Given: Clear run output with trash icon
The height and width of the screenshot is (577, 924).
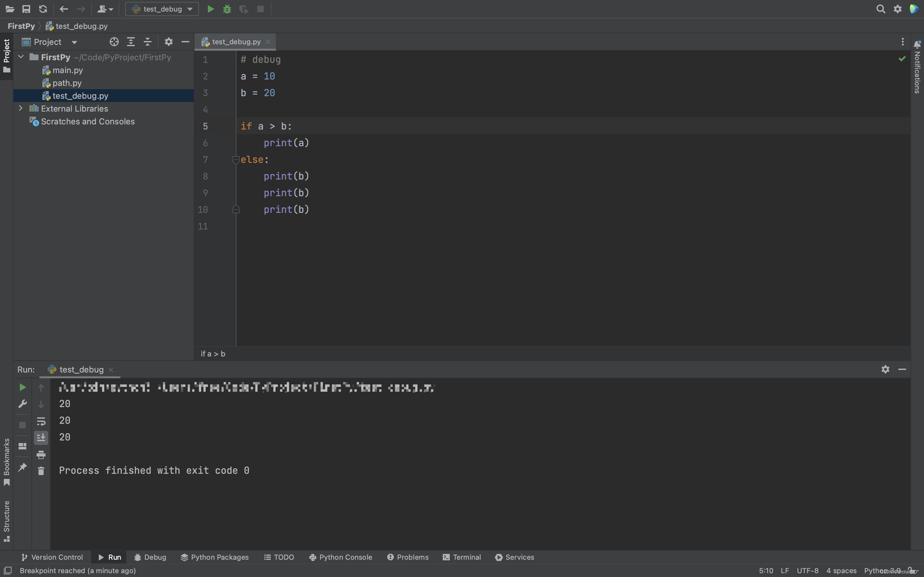Looking at the screenshot, I should (41, 471).
